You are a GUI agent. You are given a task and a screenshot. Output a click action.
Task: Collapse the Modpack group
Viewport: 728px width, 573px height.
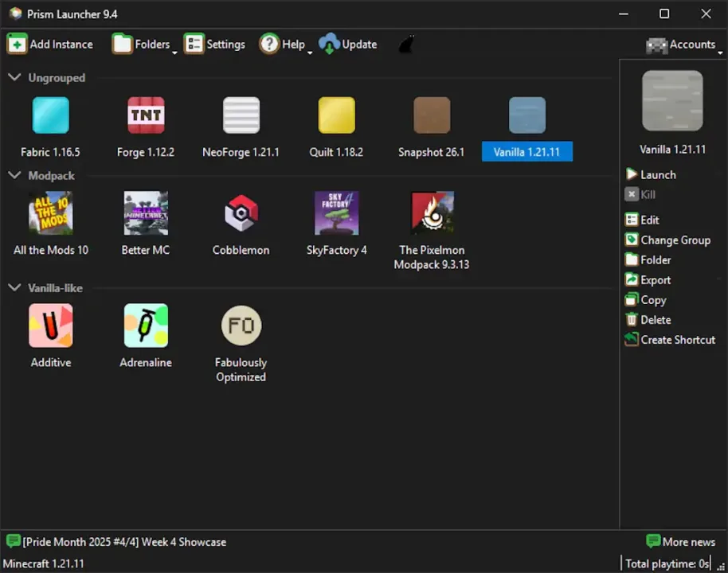pos(14,176)
